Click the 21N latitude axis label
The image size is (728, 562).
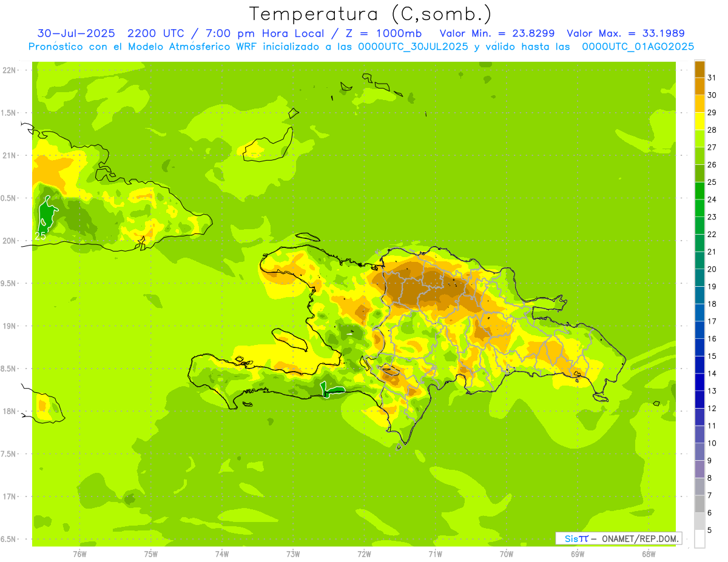coord(8,155)
